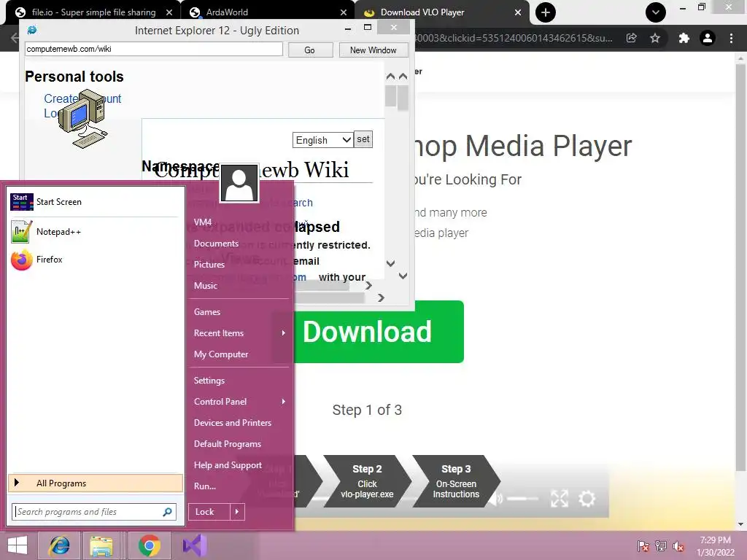Viewport: 747px width, 560px height.
Task: Click the Lock button
Action: click(x=209, y=512)
